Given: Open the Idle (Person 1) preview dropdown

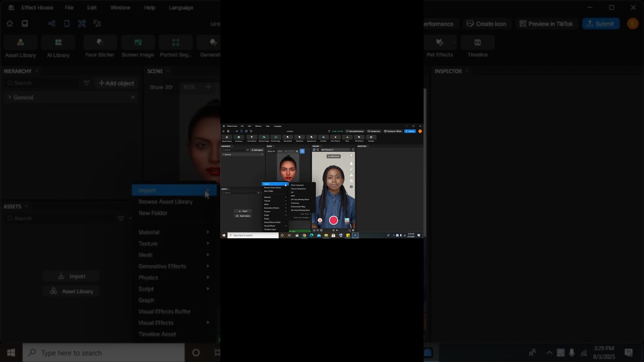Looking at the screenshot, I should pos(336,150).
